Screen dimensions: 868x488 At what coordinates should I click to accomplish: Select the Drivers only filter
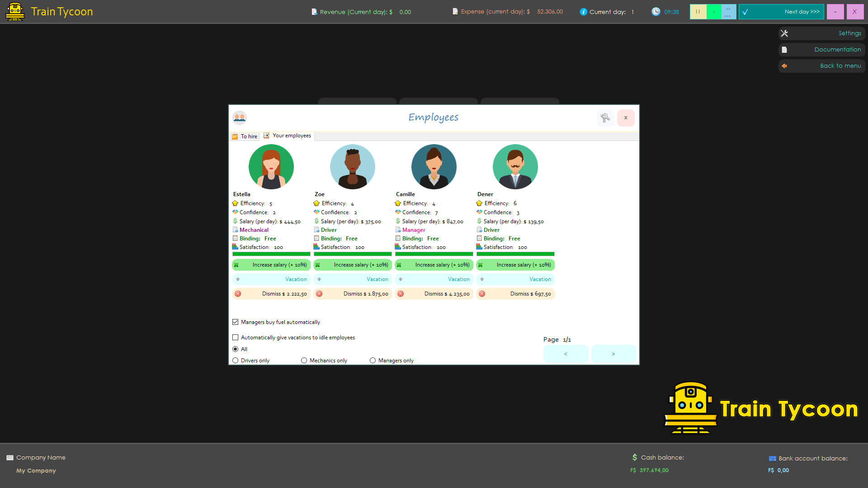[x=235, y=360]
